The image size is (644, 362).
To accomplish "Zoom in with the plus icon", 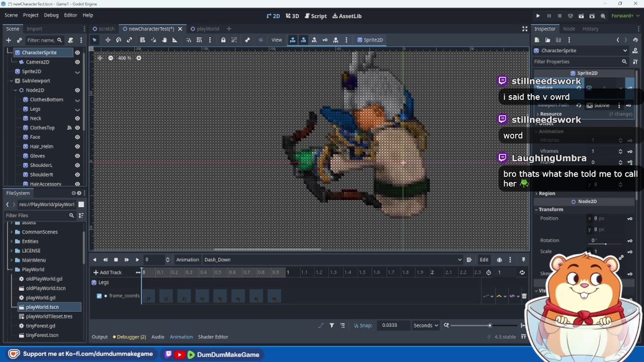I will pyautogui.click(x=139, y=58).
